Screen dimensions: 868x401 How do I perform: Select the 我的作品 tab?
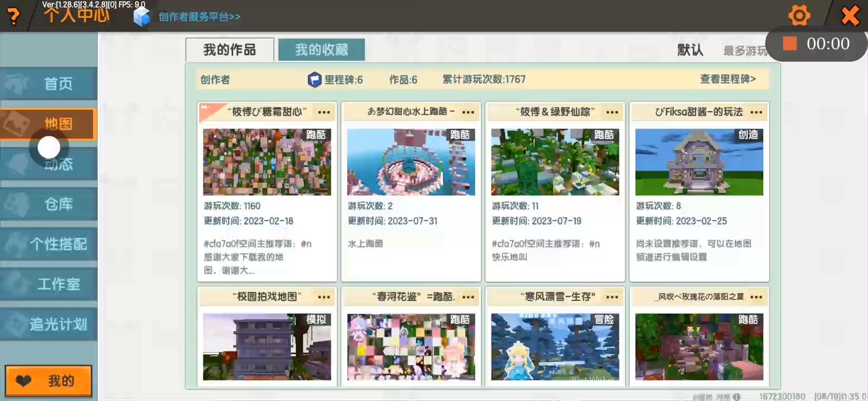pyautogui.click(x=229, y=50)
